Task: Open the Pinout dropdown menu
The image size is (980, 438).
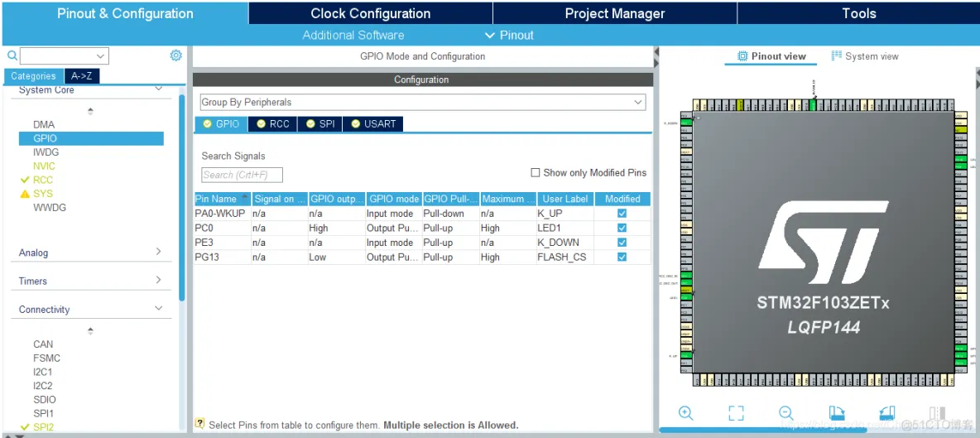Action: click(509, 35)
